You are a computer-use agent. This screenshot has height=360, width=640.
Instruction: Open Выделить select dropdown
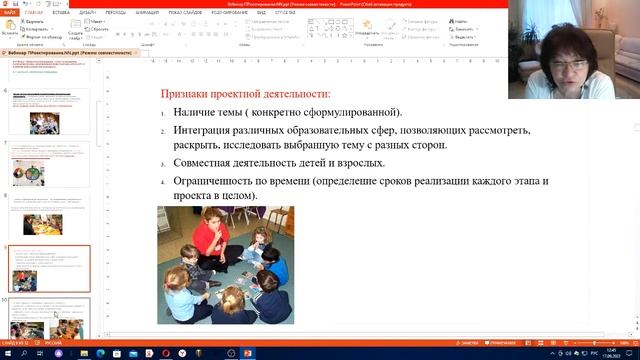pyautogui.click(x=463, y=37)
